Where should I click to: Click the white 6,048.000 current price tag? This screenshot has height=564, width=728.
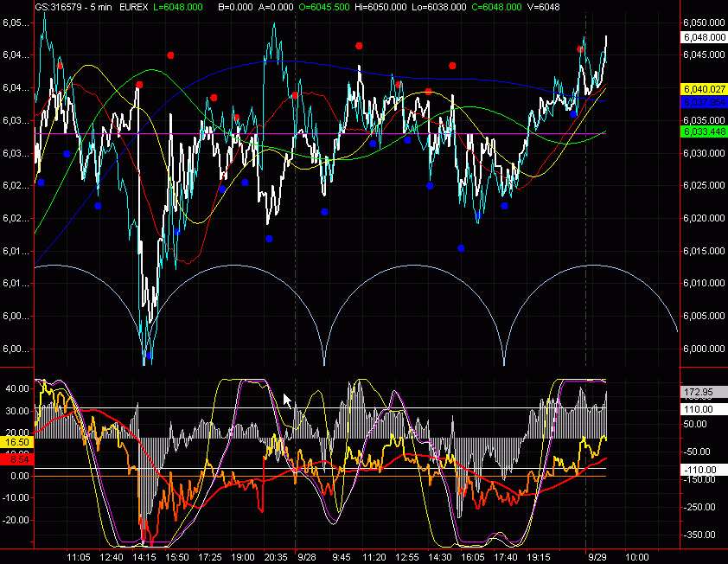pos(705,37)
